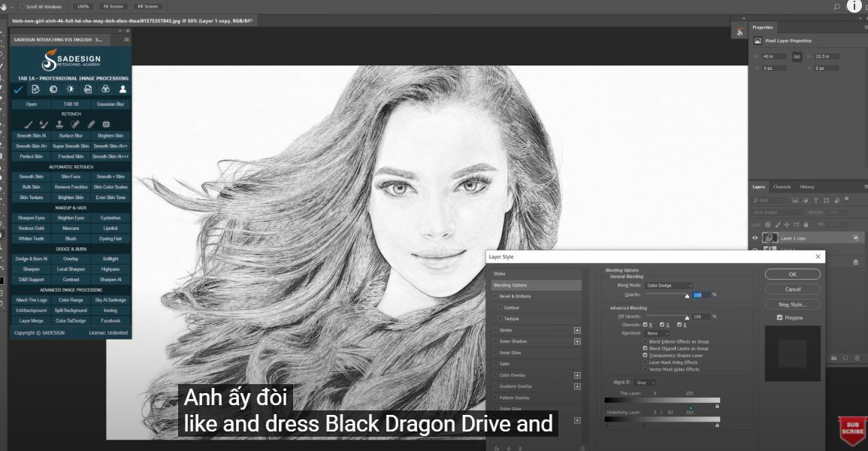Image resolution: width=868 pixels, height=451 pixels.
Task: Select the stamp icon under RETOUCH
Action: coord(59,125)
